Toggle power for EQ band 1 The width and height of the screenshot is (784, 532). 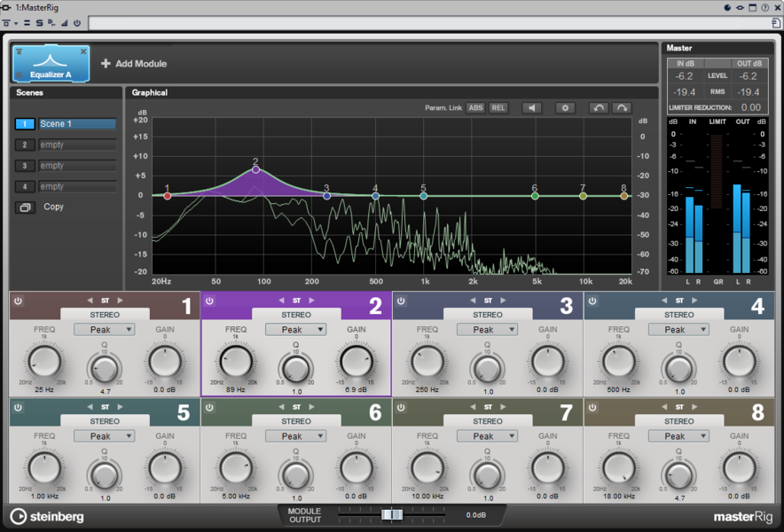[x=18, y=301]
